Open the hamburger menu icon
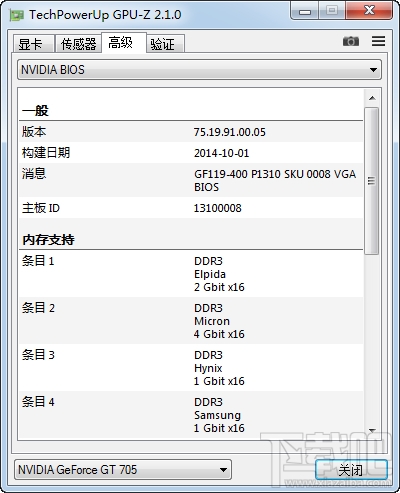Screen dimensions: 400x493 [x=378, y=41]
